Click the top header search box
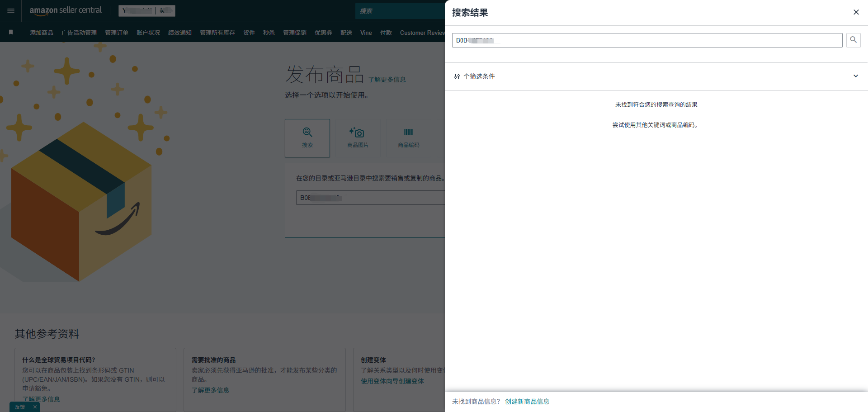 pyautogui.click(x=400, y=11)
